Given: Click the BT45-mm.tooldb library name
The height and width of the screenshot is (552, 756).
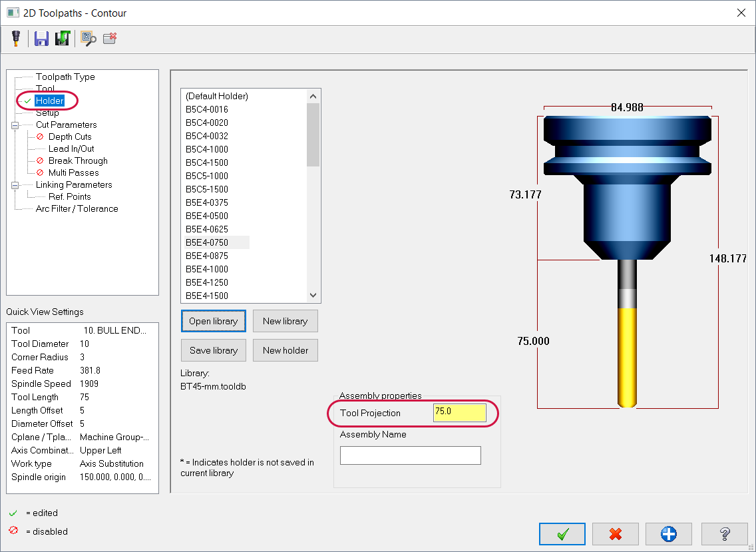Looking at the screenshot, I should point(213,386).
